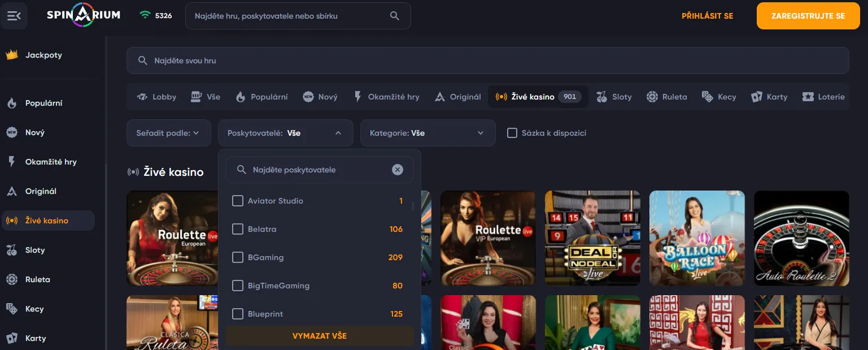Collapse the sidebar with the menu toggle icon
The width and height of the screenshot is (868, 350).
point(14,16)
